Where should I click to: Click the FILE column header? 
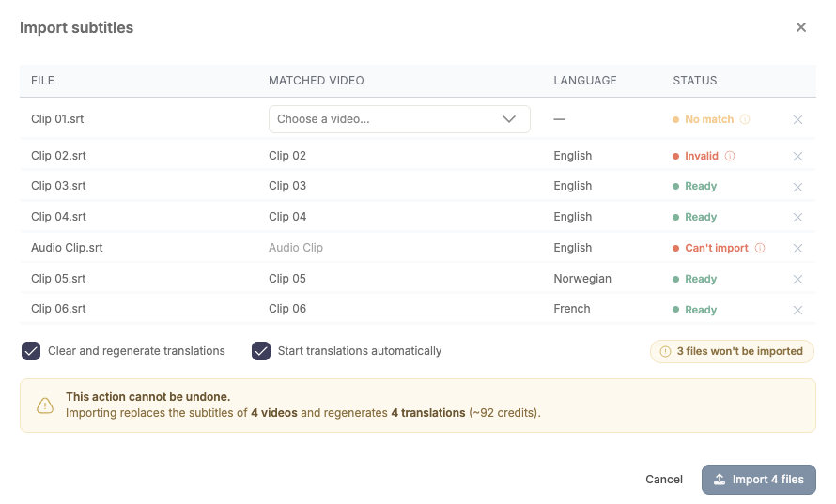pos(42,81)
